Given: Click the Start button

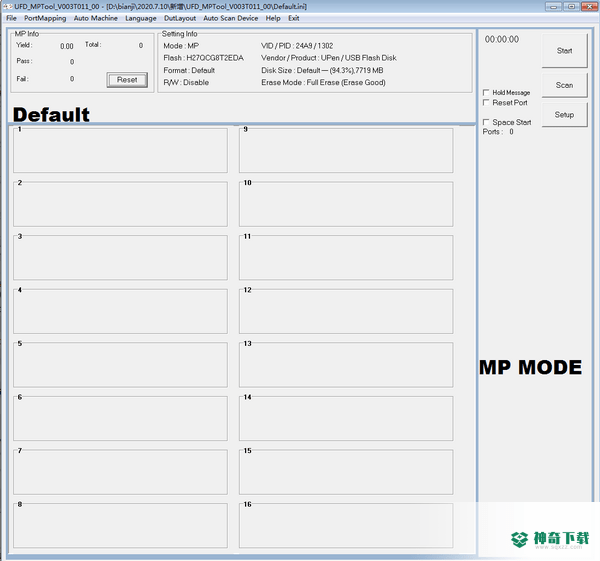Looking at the screenshot, I should click(x=564, y=51).
